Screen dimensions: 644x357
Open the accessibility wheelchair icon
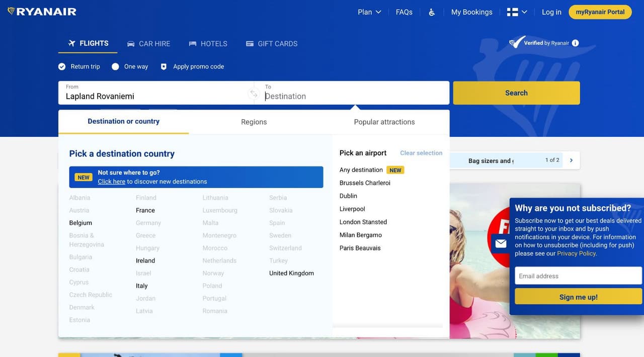point(432,12)
